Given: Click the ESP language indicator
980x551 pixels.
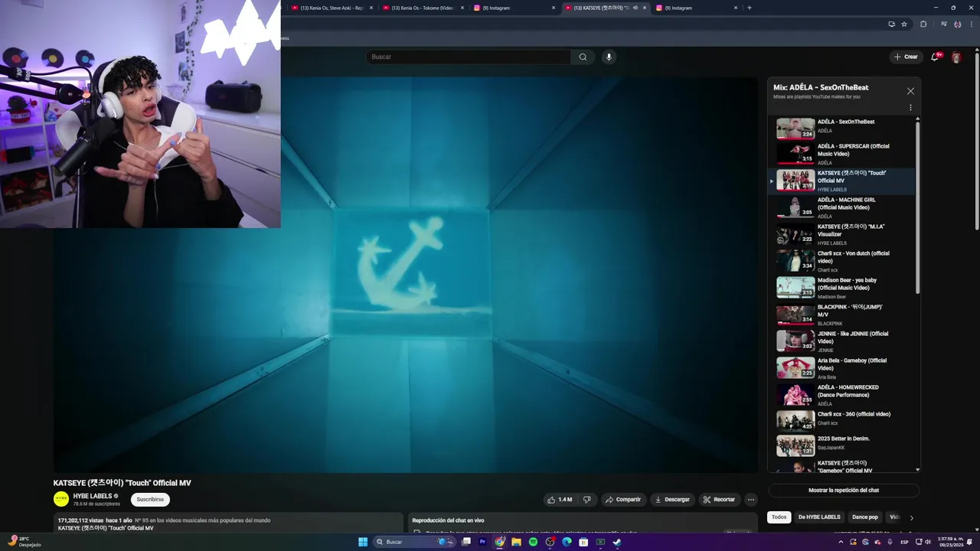Looking at the screenshot, I should 905,542.
